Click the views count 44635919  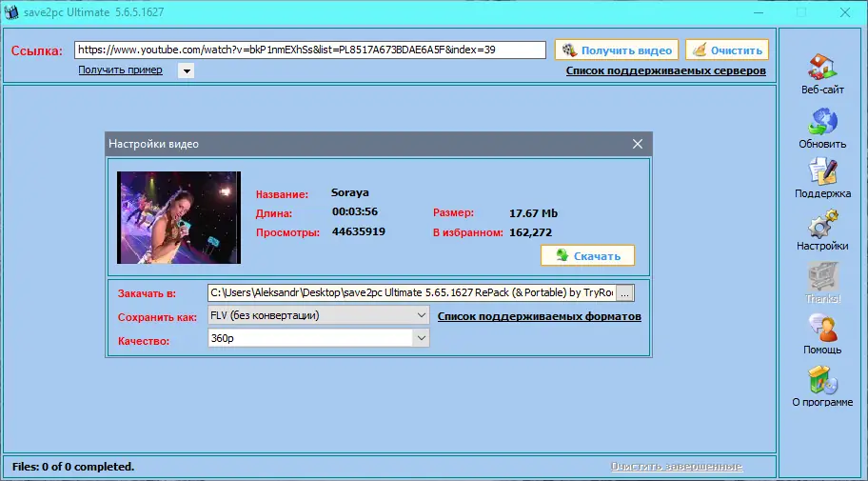tap(359, 231)
